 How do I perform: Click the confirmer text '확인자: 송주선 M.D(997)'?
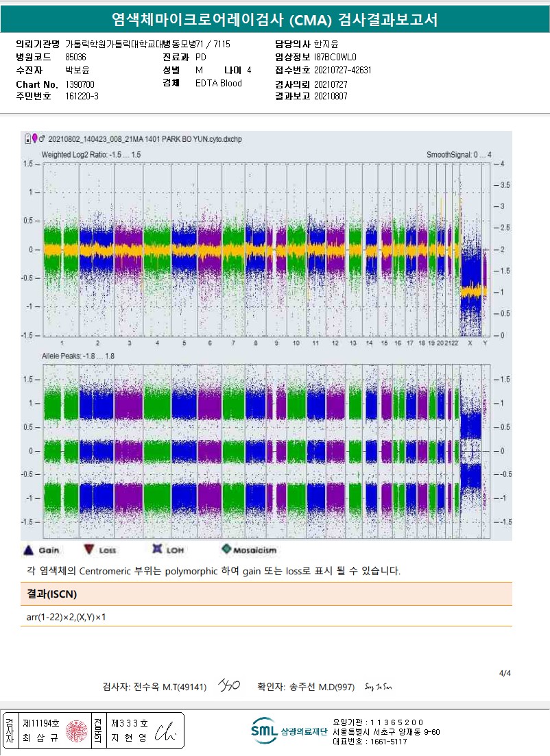click(306, 687)
